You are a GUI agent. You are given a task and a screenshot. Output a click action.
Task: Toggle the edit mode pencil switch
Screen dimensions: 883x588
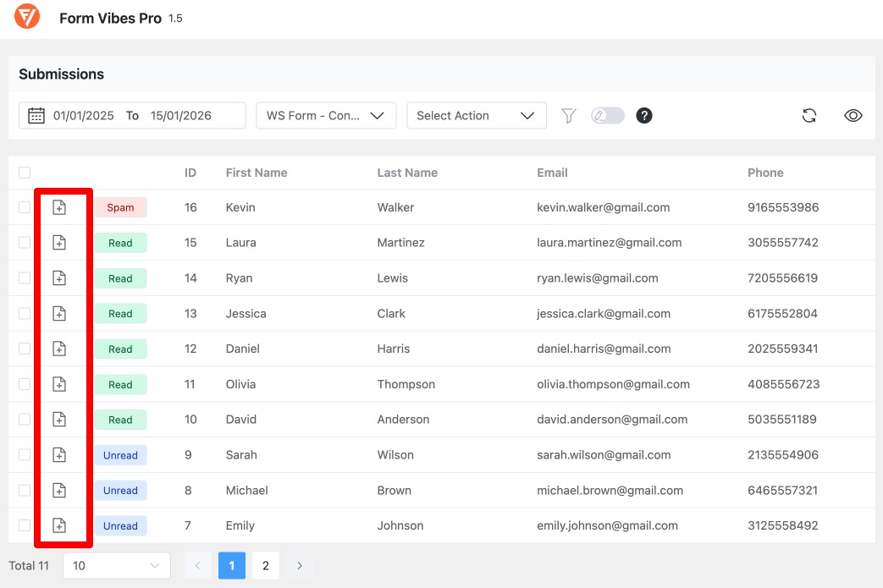coord(607,115)
